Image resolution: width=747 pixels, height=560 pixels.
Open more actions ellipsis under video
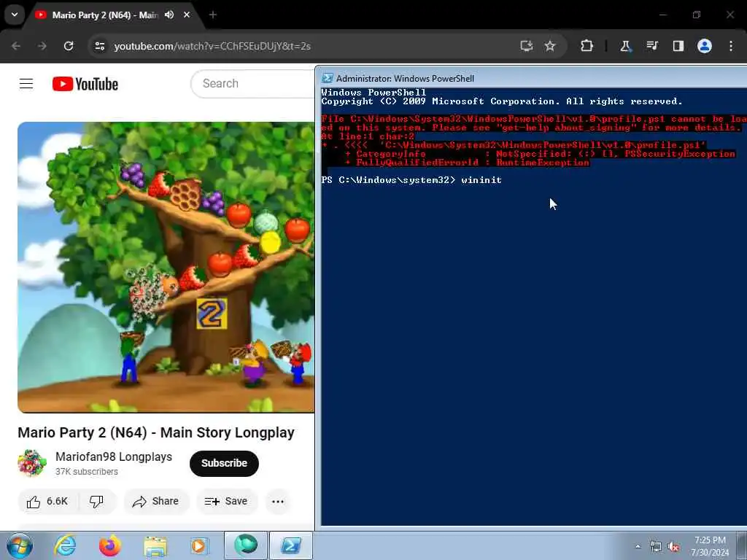[x=278, y=502]
